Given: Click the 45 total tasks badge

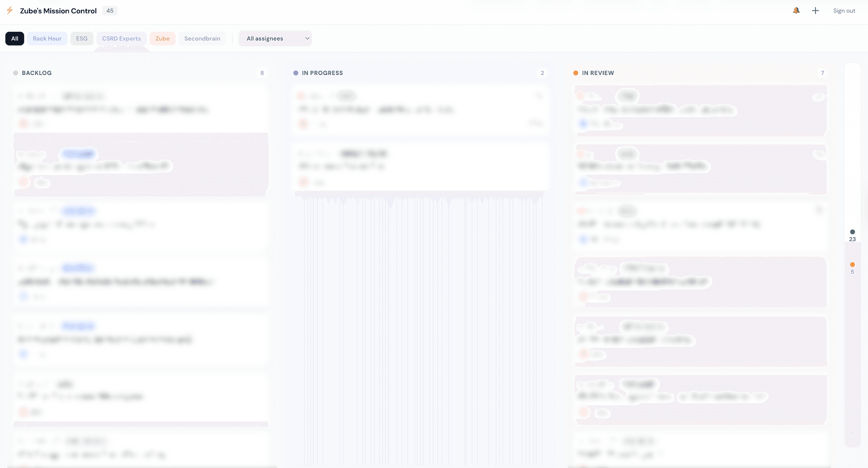Looking at the screenshot, I should tap(110, 11).
